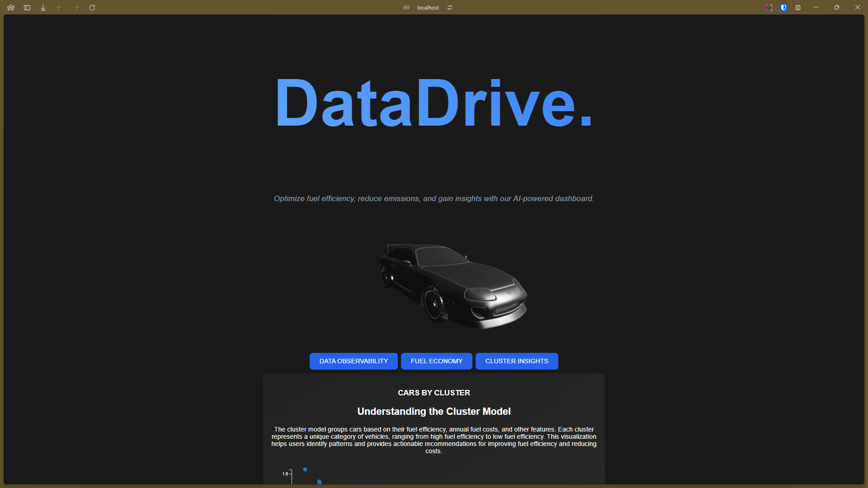868x488 pixels.
Task: Click the forward navigation arrow
Action: click(x=76, y=8)
